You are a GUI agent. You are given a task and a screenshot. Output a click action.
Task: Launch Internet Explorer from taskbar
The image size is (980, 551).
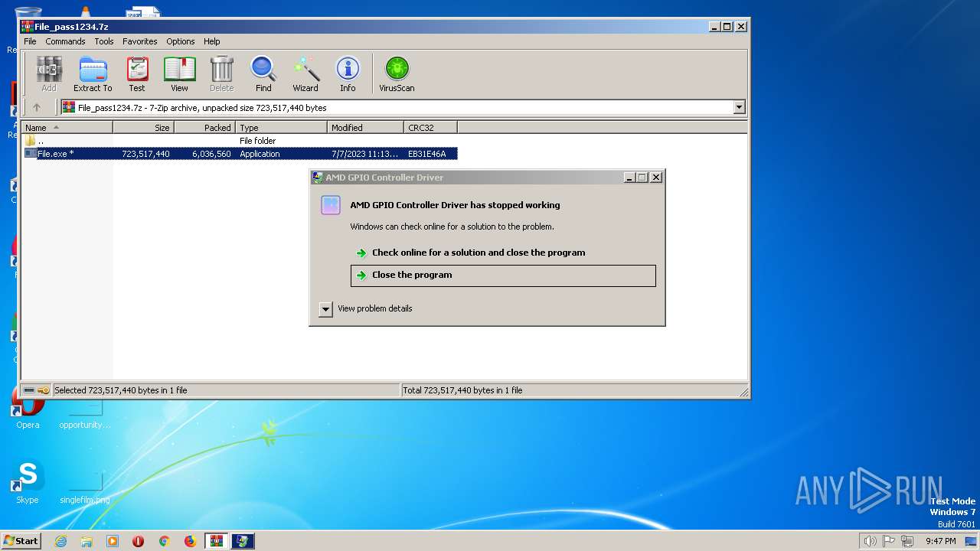[x=60, y=541]
